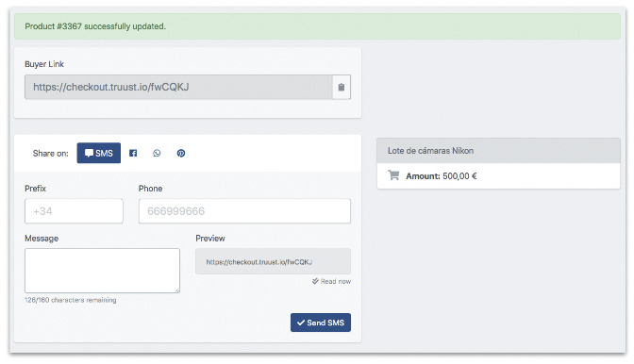The width and height of the screenshot is (634, 364).
Task: Copy buyer link with clipboard icon
Action: tap(342, 87)
